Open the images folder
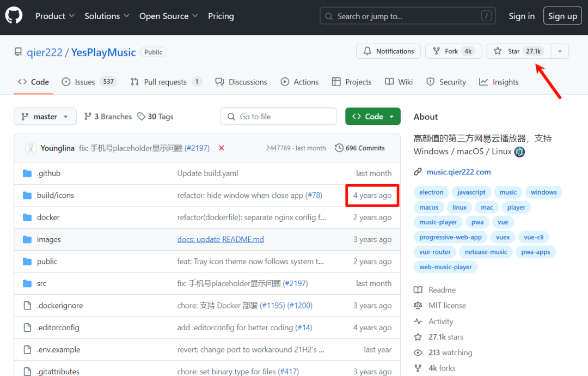Viewport: 588px width, 376px height. (x=49, y=239)
